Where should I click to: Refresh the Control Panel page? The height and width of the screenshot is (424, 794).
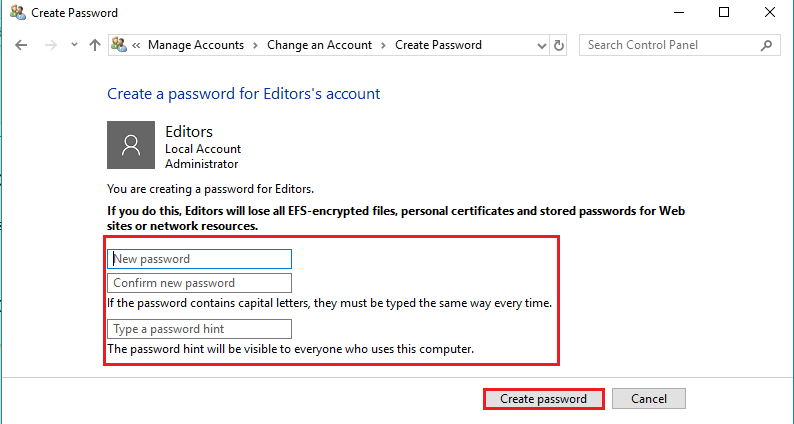[559, 46]
